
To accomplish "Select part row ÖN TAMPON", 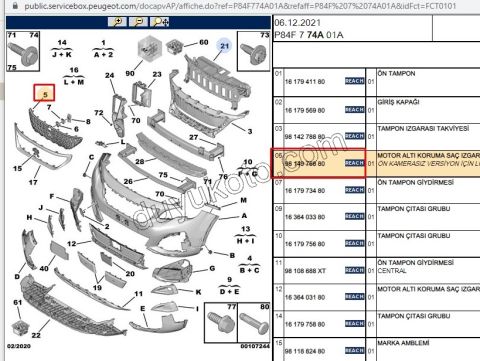I will [x=377, y=82].
